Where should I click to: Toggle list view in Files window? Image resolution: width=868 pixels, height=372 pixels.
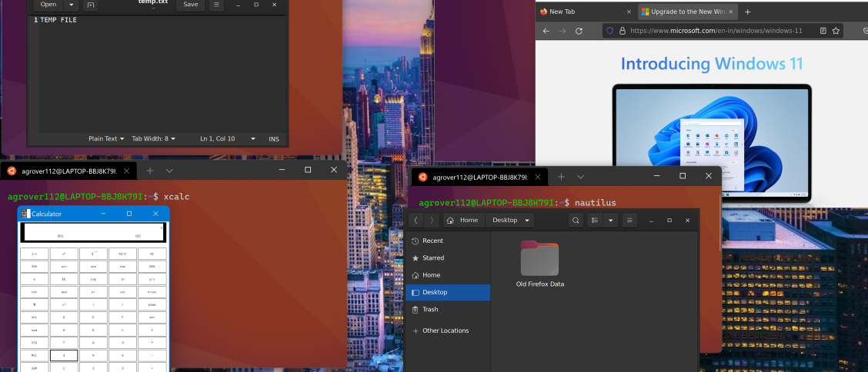(x=595, y=220)
